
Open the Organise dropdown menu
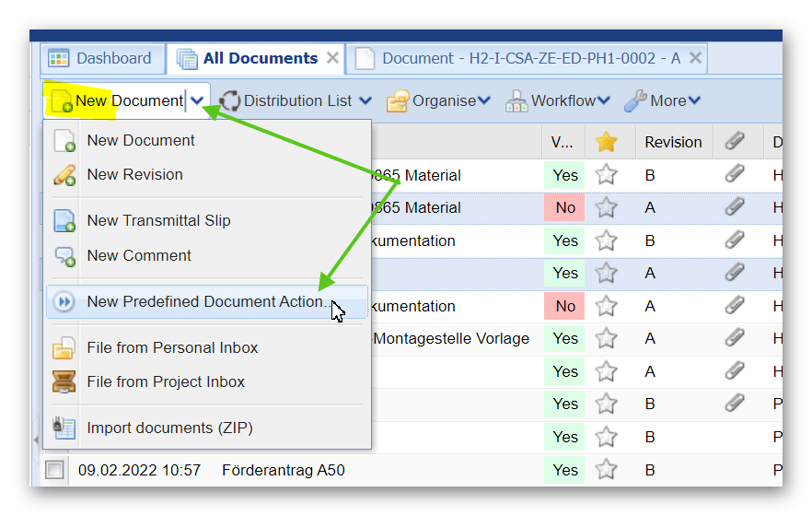(438, 100)
